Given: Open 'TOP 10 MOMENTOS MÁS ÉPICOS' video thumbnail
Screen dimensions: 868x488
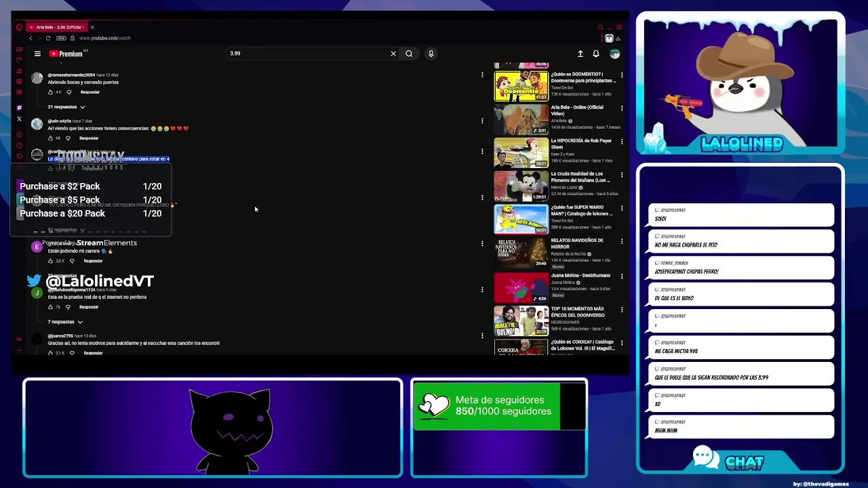Looking at the screenshot, I should click(x=521, y=321).
